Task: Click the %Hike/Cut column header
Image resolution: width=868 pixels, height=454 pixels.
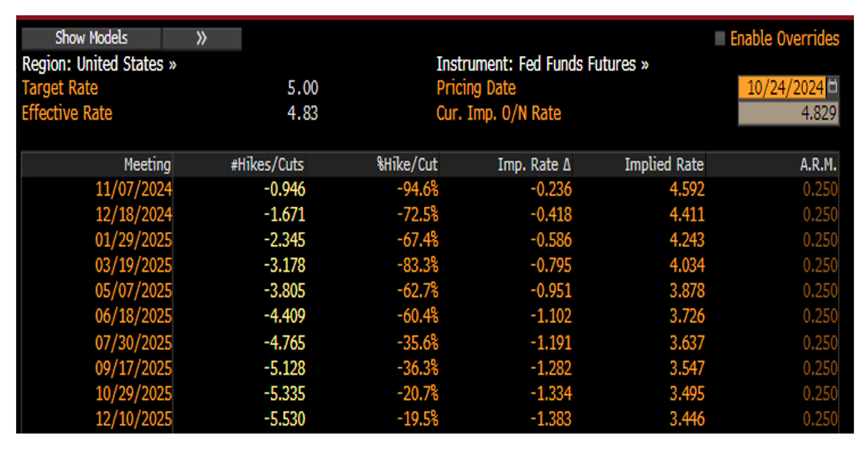Action: click(x=407, y=165)
